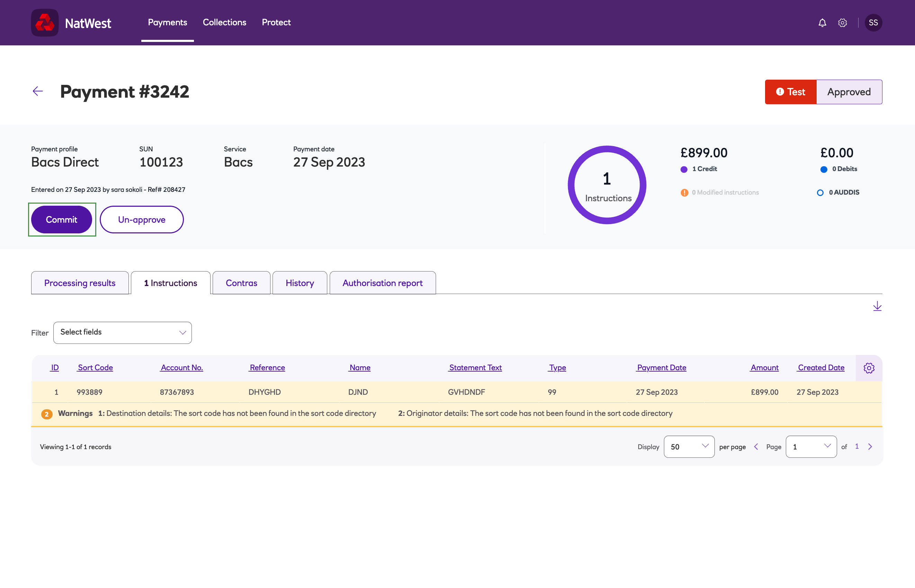Click statement text GVHDNDF cell

tap(466, 392)
